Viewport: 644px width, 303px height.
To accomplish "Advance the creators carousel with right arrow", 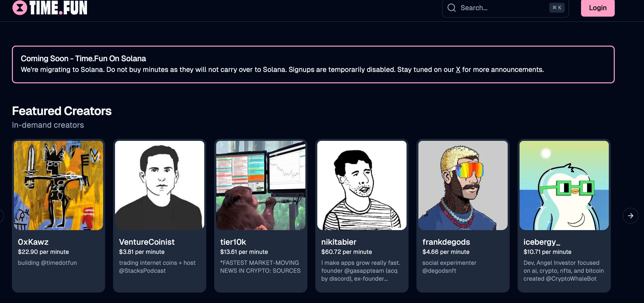I will [630, 215].
